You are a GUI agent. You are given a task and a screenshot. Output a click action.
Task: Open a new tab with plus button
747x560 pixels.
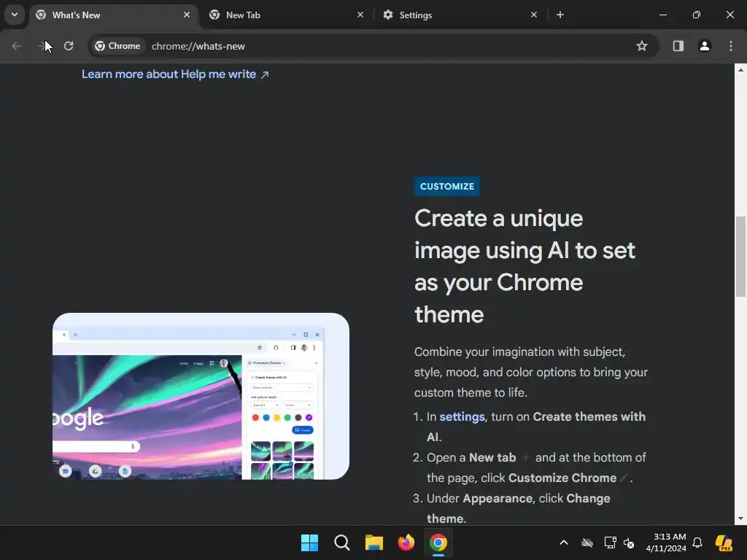click(560, 15)
